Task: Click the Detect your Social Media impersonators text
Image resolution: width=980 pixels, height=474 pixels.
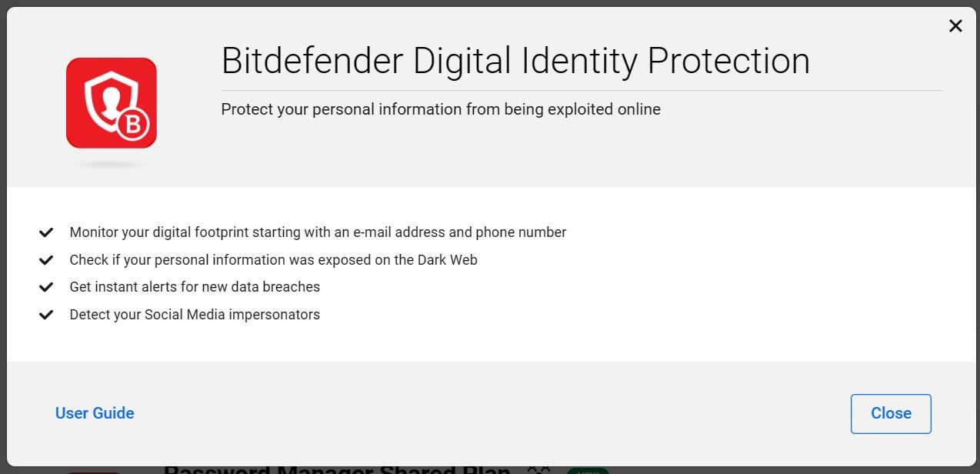Action: coord(195,315)
